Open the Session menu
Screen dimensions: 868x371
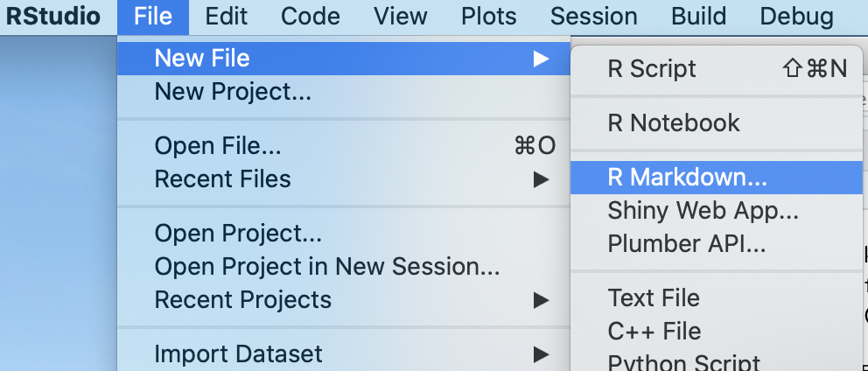point(594,16)
